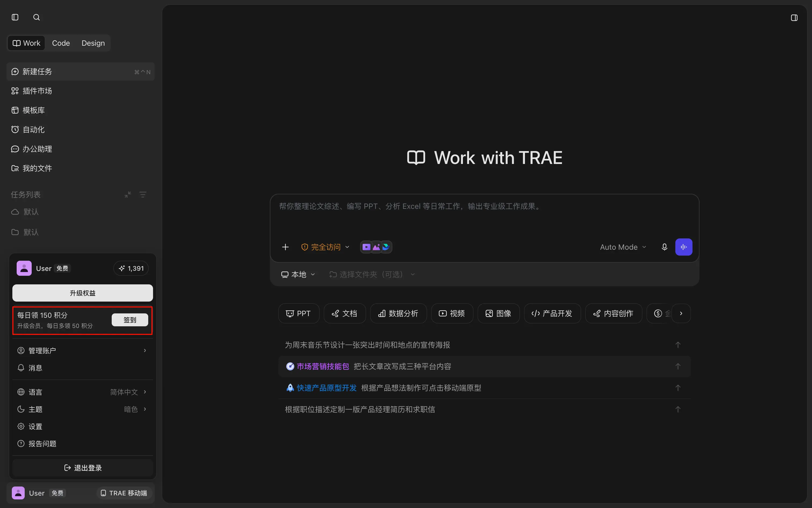This screenshot has width=812, height=508.
Task: Click the purple voice waveform button
Action: [x=683, y=247]
